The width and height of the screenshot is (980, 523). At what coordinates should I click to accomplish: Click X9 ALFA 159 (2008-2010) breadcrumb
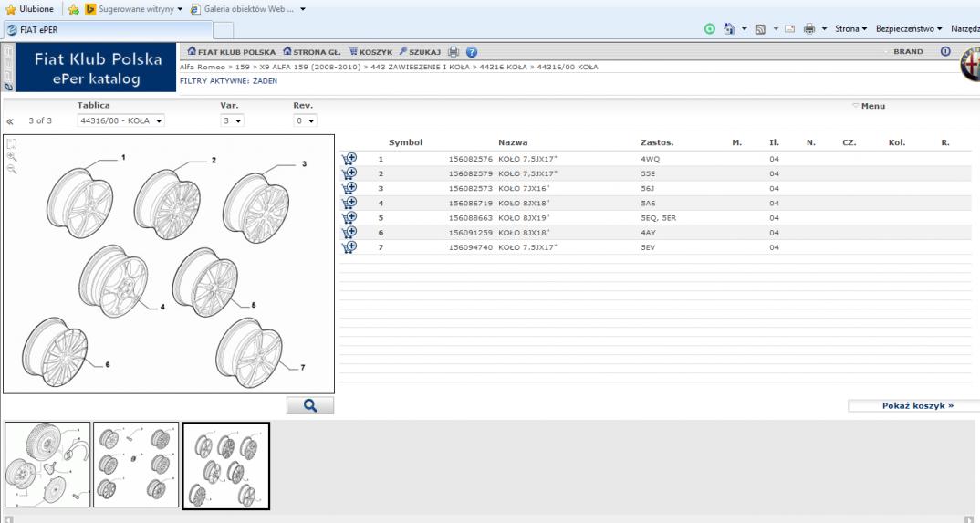pyautogui.click(x=310, y=67)
